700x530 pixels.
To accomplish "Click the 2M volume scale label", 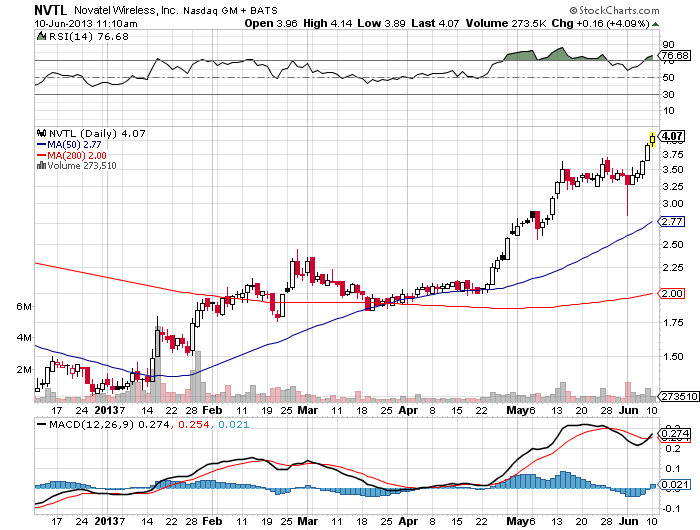I will (x=24, y=370).
